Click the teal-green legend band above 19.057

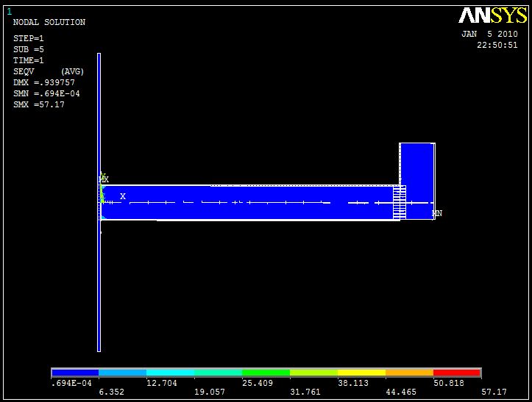(x=218, y=373)
